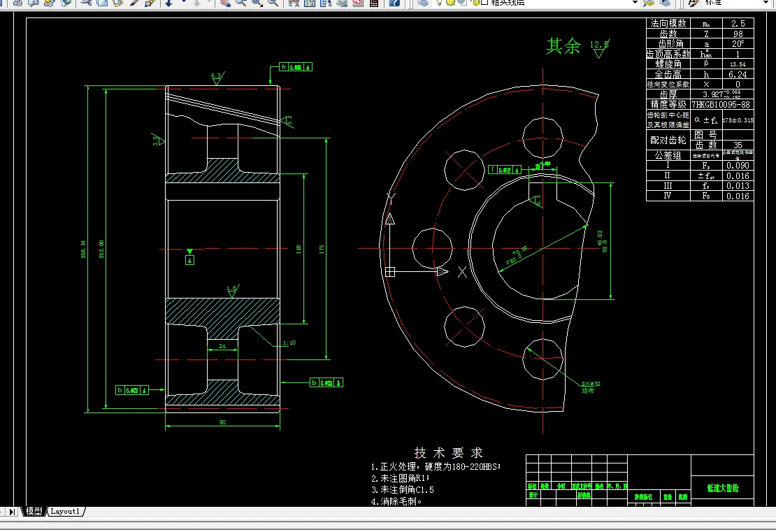Screen dimensions: 776x532
Task: Expand the Redo history dropdown arrow
Action: (x=209, y=2)
